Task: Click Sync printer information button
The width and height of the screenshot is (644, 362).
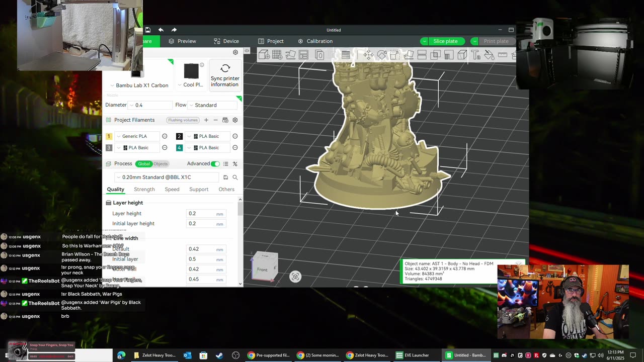Action: pyautogui.click(x=225, y=75)
